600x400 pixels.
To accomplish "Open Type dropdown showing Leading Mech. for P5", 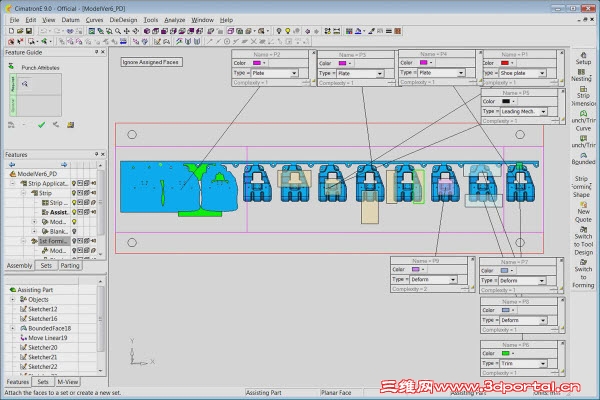I will coord(543,111).
